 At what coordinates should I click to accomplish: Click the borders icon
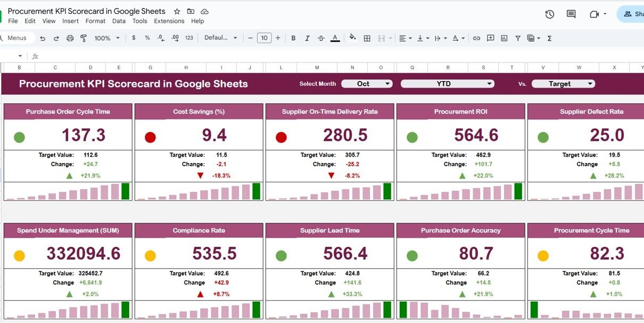click(367, 38)
